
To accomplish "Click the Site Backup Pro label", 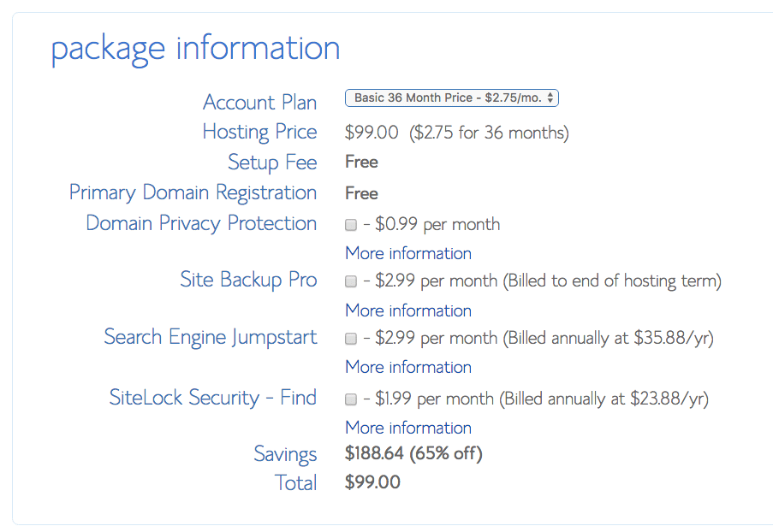I will point(248,280).
